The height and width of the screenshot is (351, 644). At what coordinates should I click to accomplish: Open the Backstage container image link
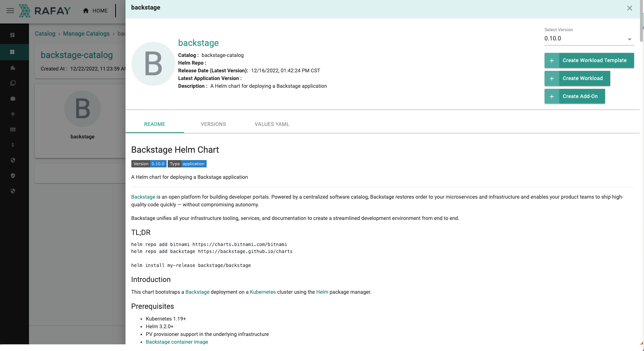click(177, 342)
